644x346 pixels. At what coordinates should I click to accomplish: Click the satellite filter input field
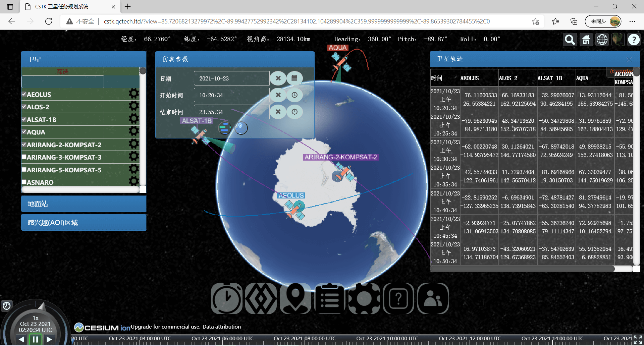coord(63,82)
